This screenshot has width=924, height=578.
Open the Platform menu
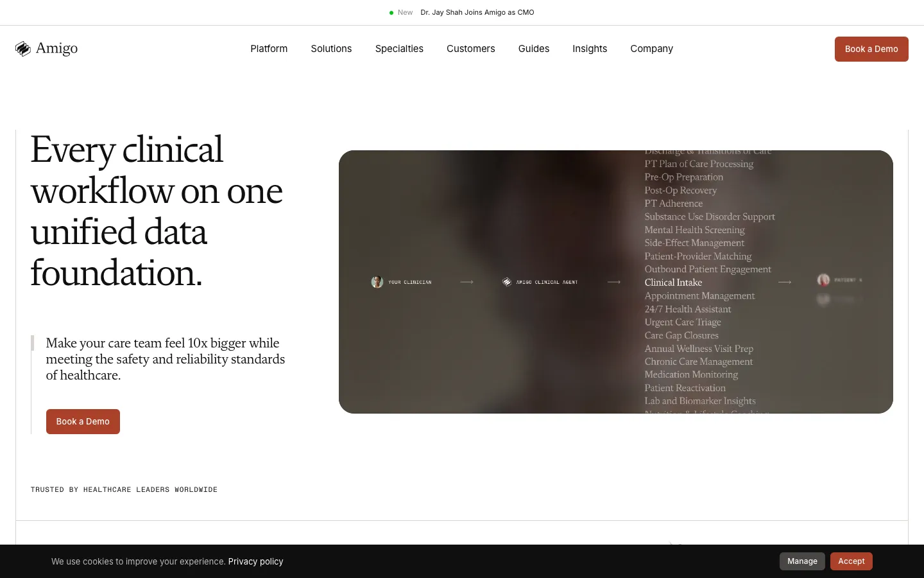(x=269, y=49)
